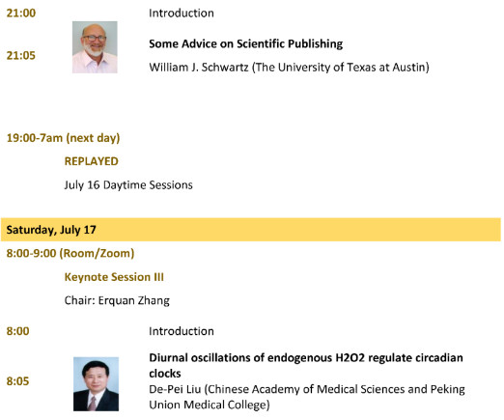Click 'Union Medical College)' text line
504x420 pixels.
point(210,405)
